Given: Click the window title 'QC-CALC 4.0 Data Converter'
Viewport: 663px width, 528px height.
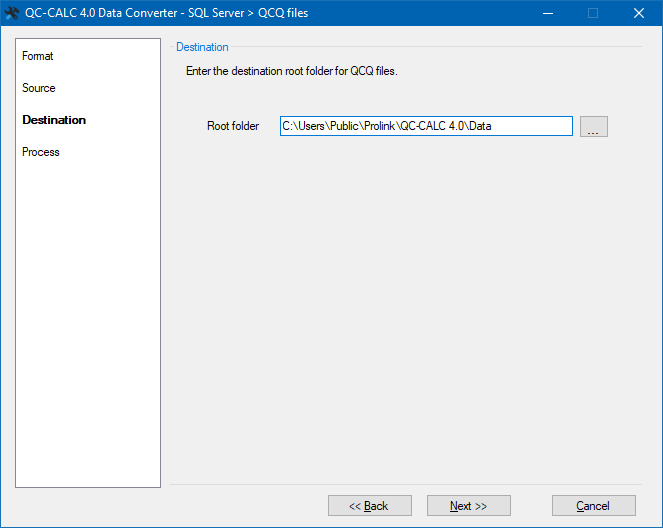Looking at the screenshot, I should click(167, 13).
